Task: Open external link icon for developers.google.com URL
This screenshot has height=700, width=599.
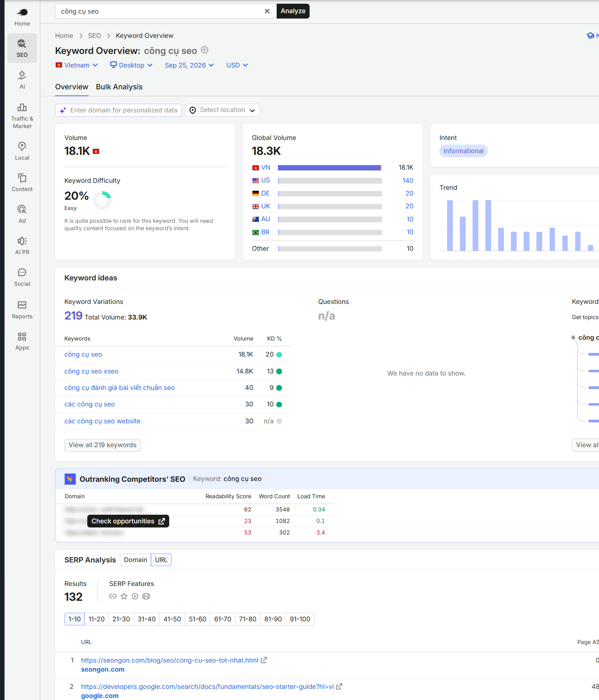Action: (339, 686)
